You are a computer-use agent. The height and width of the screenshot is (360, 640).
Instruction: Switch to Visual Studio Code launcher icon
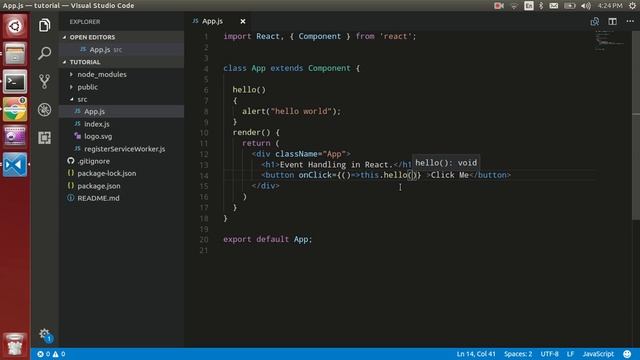[x=15, y=165]
